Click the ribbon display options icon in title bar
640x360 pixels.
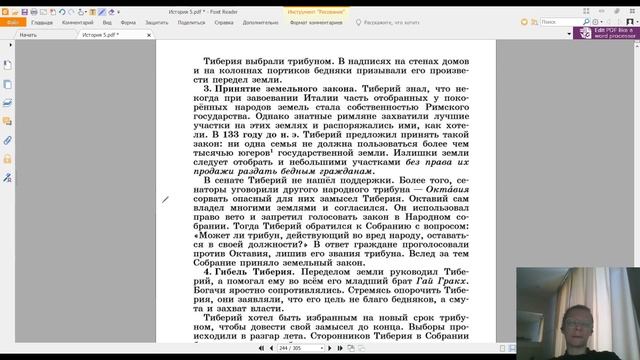click(x=586, y=11)
